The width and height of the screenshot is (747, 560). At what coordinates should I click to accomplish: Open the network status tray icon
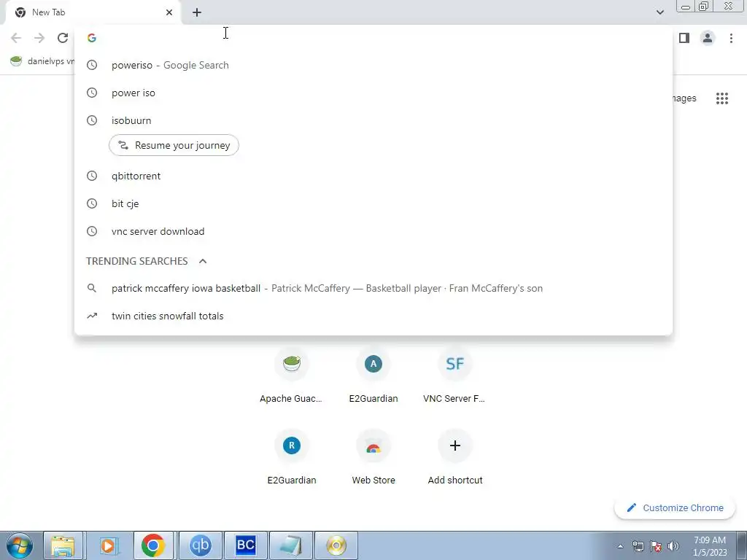pyautogui.click(x=638, y=546)
